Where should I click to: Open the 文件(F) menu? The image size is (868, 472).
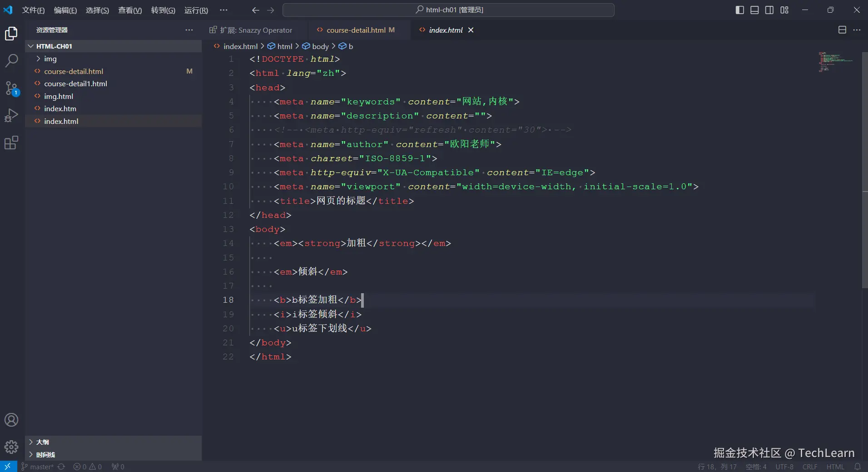[33, 10]
